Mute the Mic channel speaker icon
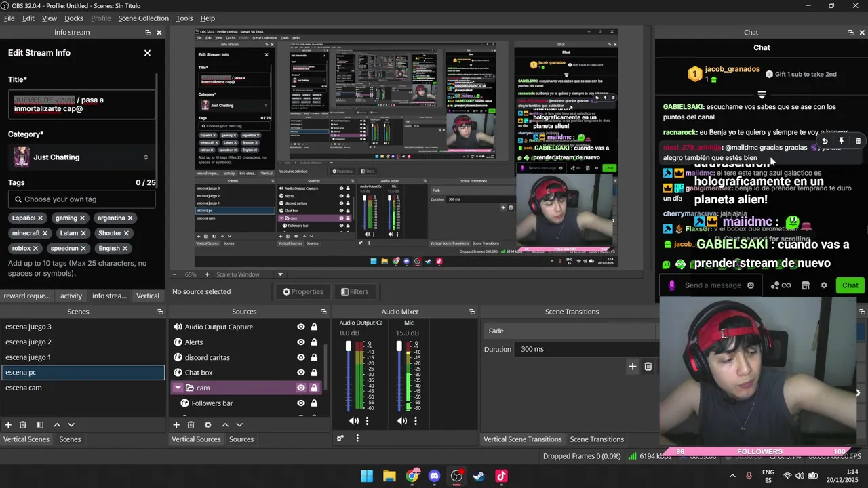 click(401, 421)
